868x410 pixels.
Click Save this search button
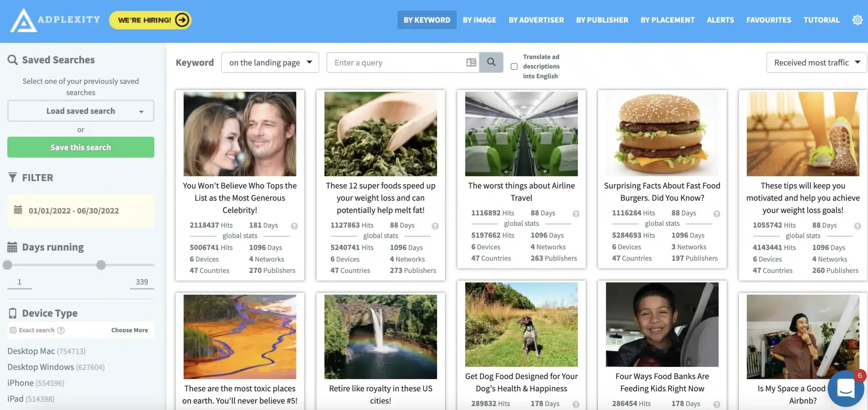(80, 147)
